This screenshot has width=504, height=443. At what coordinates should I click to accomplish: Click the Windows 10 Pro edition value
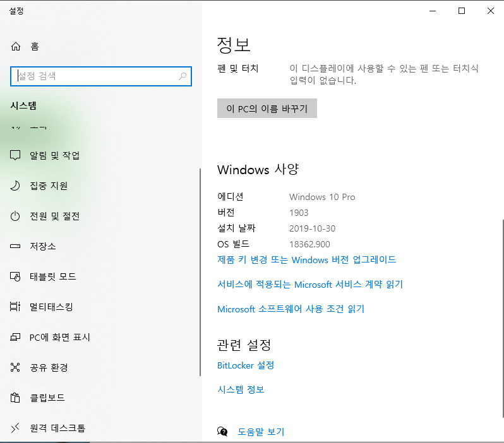(x=322, y=197)
